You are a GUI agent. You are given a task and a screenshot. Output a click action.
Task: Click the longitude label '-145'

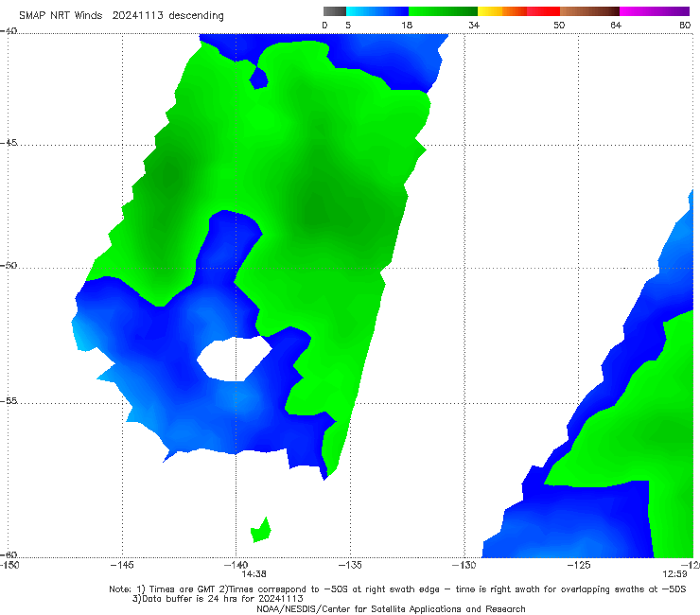122,565
